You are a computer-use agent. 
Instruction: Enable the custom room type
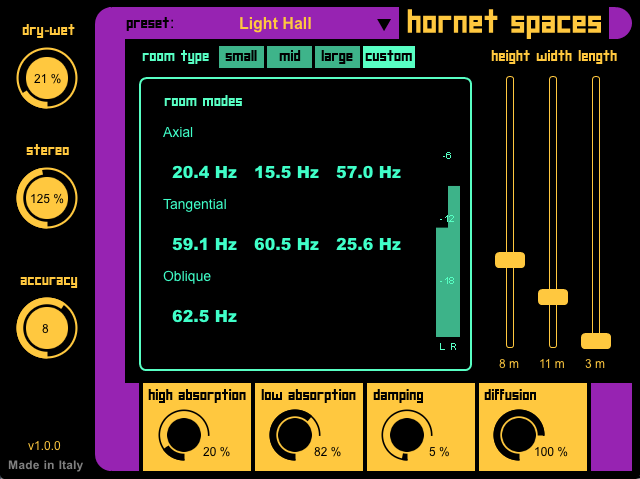[x=389, y=57]
